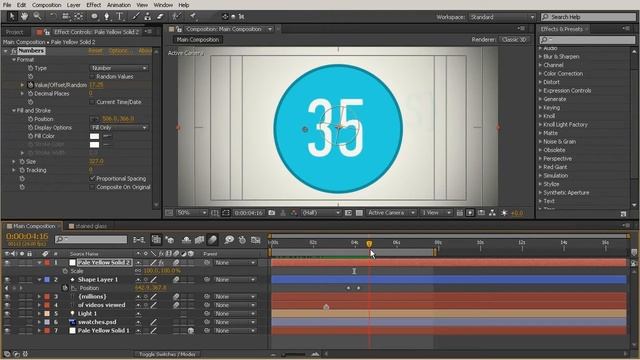Hide the Pale Yellow Solid 1 layer

7,331
